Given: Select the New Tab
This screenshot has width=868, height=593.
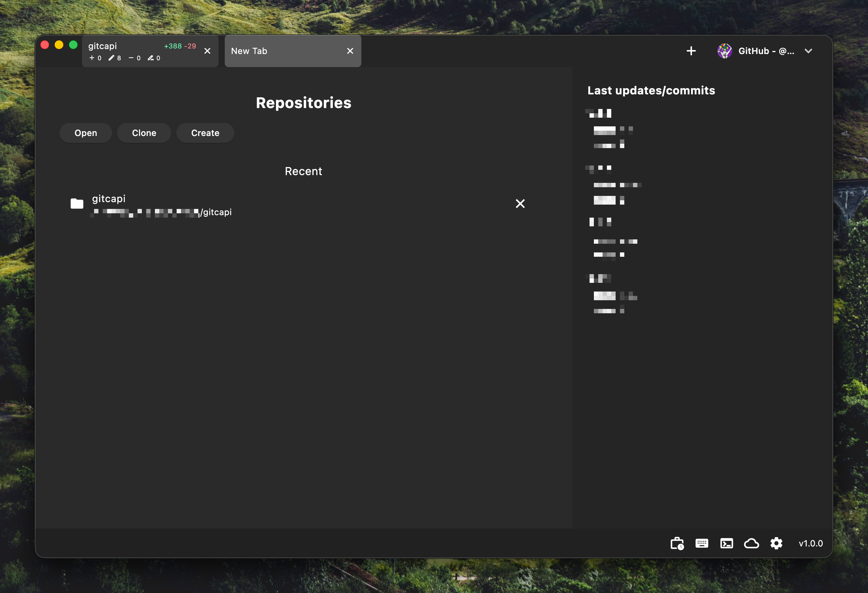Looking at the screenshot, I should pyautogui.click(x=284, y=51).
